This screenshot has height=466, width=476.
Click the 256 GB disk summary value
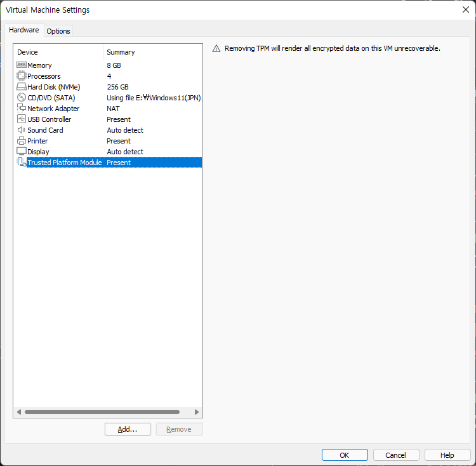(118, 87)
